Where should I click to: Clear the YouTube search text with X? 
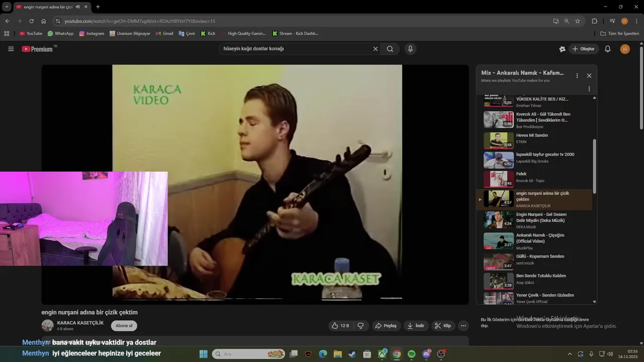[x=375, y=49]
